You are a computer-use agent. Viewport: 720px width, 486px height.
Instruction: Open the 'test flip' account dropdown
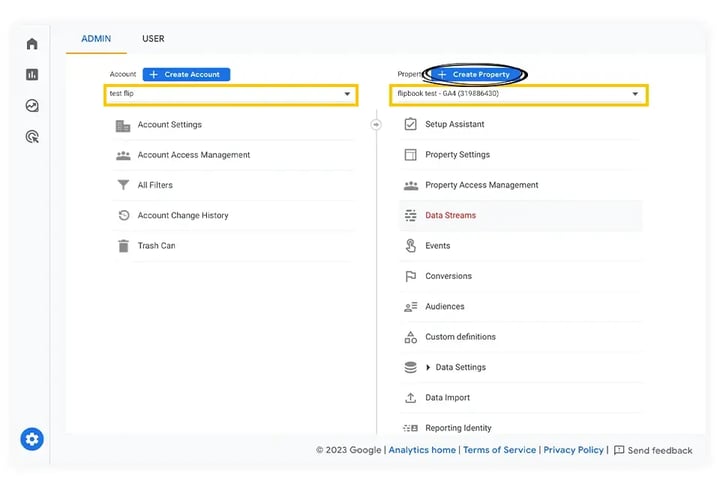tap(231, 95)
